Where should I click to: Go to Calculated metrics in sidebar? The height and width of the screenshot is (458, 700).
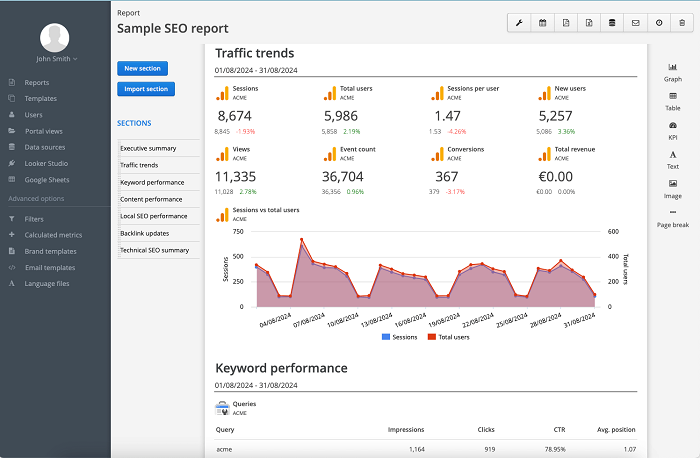pyautogui.click(x=53, y=235)
